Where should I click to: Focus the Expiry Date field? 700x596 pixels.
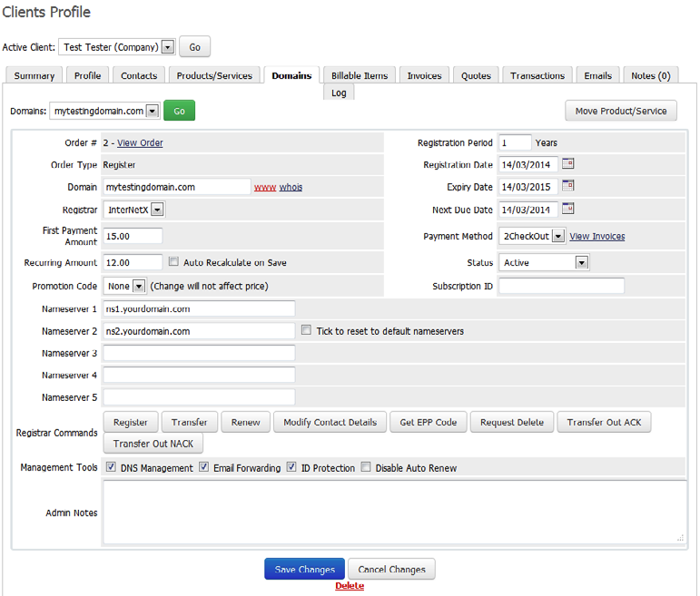point(528,187)
